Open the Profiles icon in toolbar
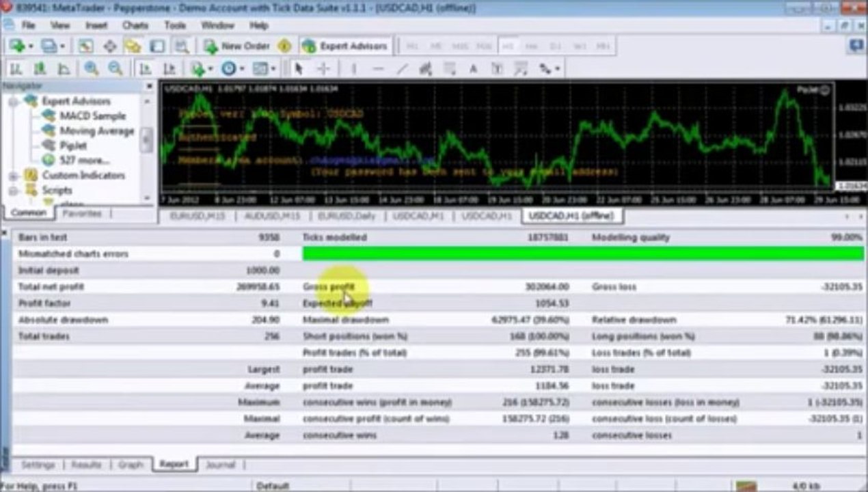The image size is (868, 492). tap(49, 46)
